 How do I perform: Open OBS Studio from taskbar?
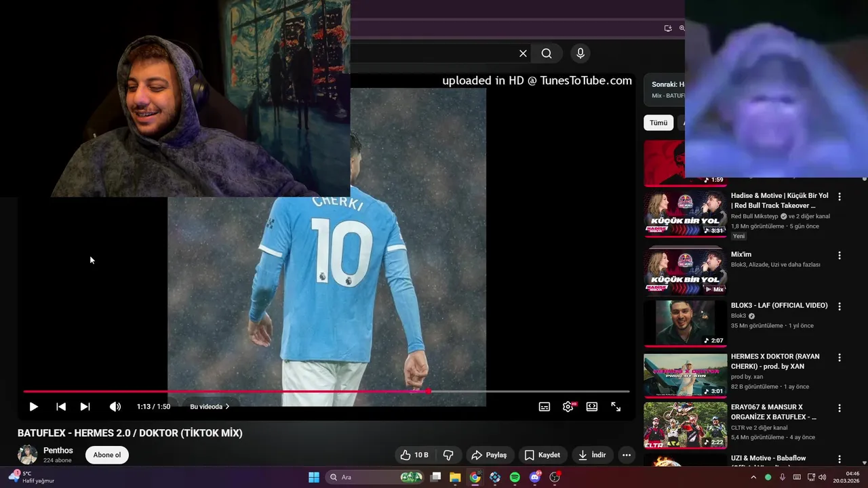tap(555, 477)
